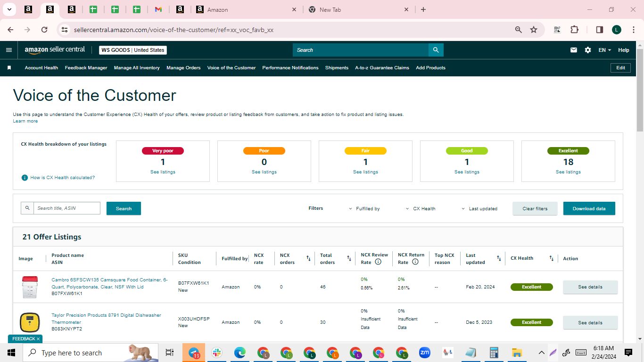The width and height of the screenshot is (644, 362).
Task: Click the info icon next to NCX Review Rate
Action: (x=378, y=262)
